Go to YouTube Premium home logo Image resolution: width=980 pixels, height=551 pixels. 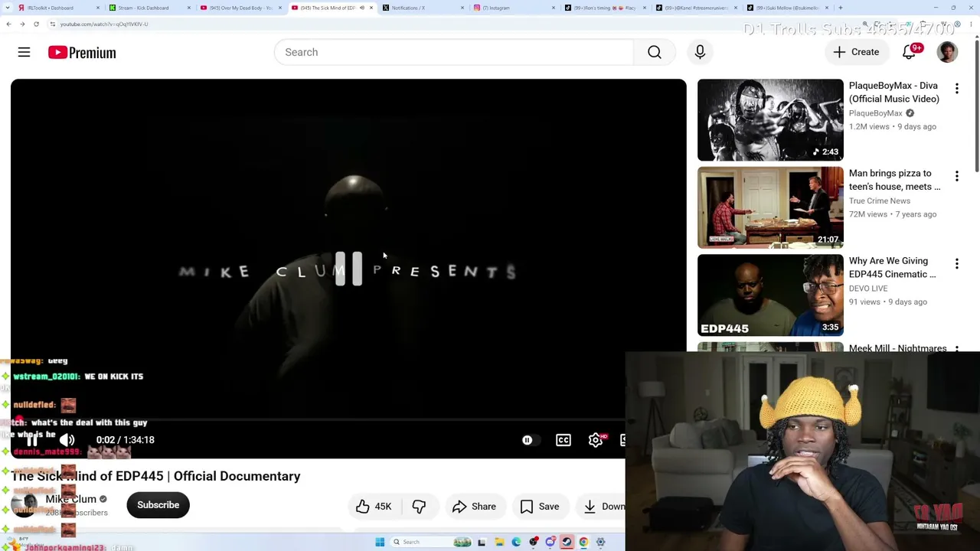click(x=82, y=52)
